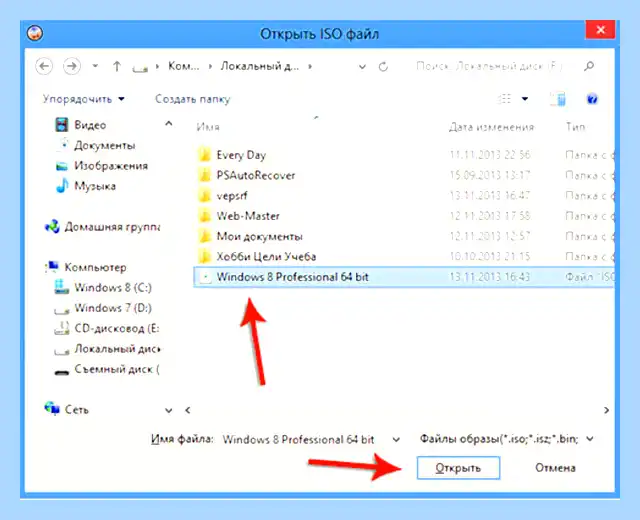The height and width of the screenshot is (520, 640).
Task: Click the search magnifier icon
Action: pyautogui.click(x=589, y=66)
